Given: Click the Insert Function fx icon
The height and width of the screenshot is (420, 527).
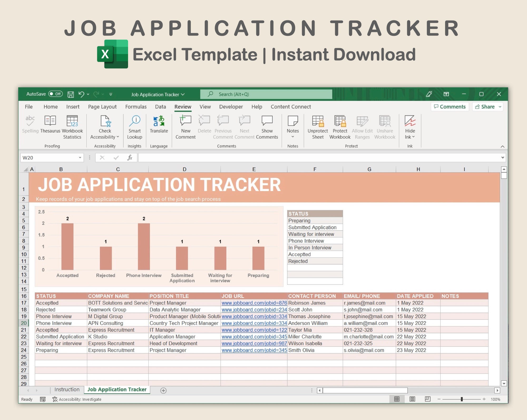Looking at the screenshot, I should tap(130, 158).
